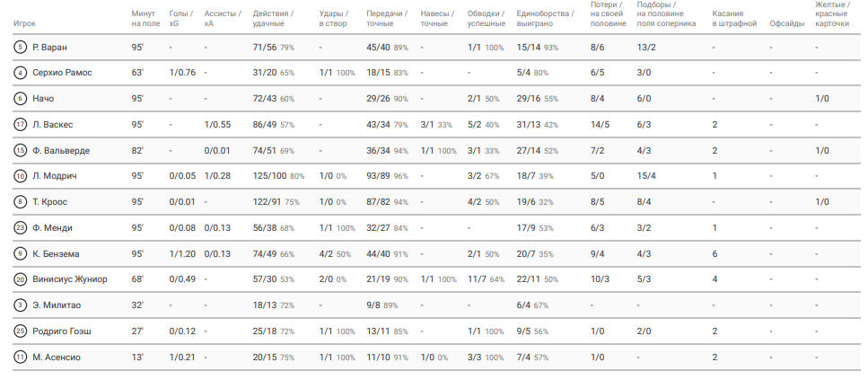Click jersey number 17 badge for Л. Васкес
Viewport: 868px width, 380px height.
tap(20, 125)
